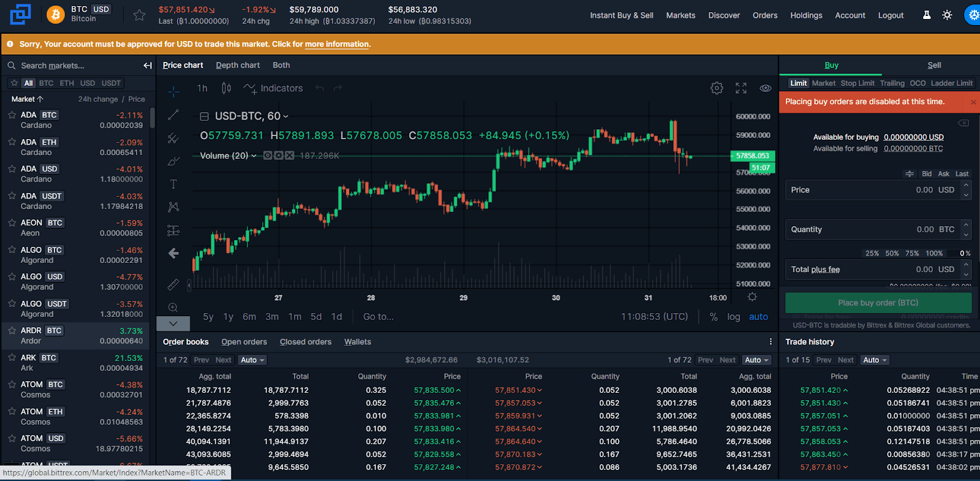The height and width of the screenshot is (481, 980).
Task: Click the Search markets input field
Action: coord(78,66)
